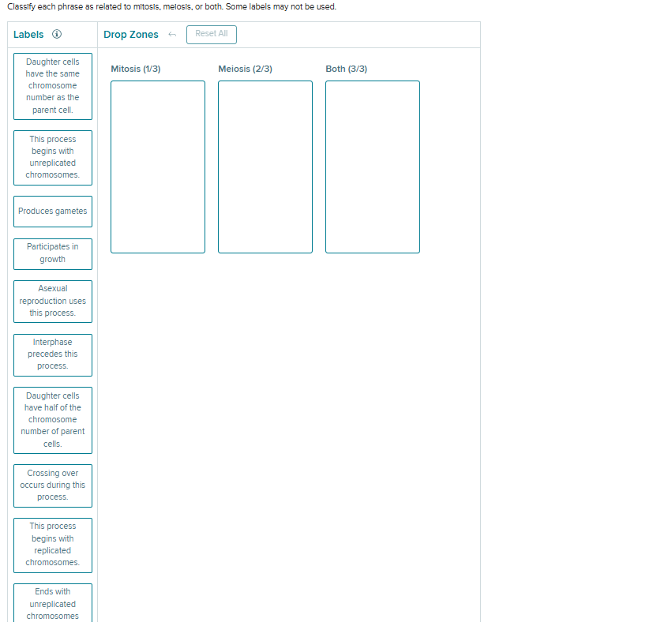Click the Reset All button

click(x=211, y=34)
